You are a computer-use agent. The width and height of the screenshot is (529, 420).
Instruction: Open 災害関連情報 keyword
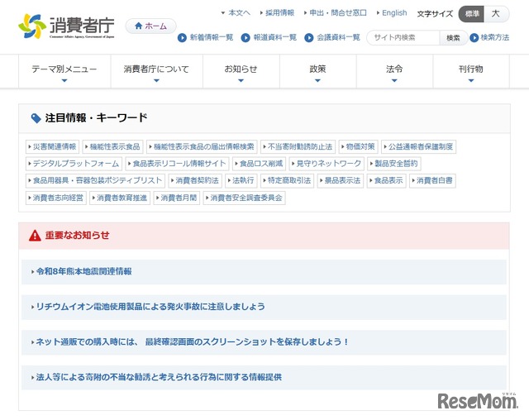coord(52,146)
